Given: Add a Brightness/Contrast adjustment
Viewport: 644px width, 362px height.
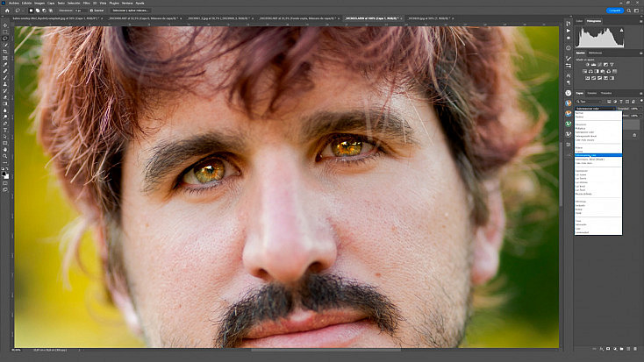Looking at the screenshot, I should point(587,65).
